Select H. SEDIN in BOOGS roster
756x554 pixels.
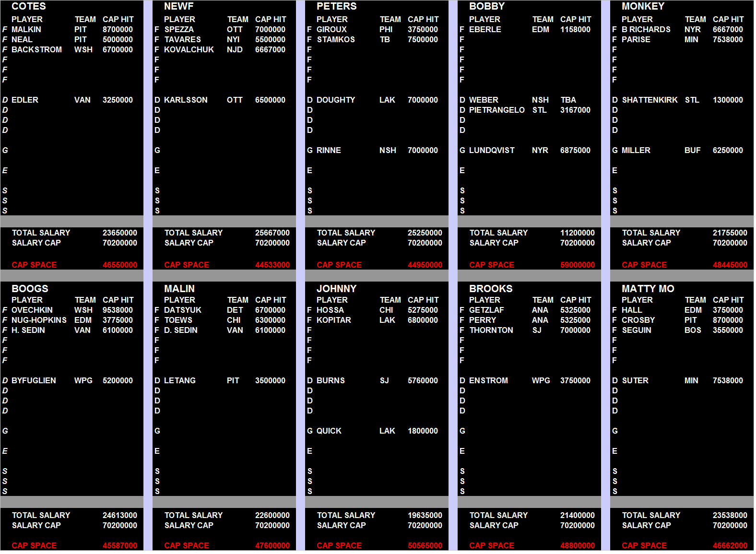[28, 330]
